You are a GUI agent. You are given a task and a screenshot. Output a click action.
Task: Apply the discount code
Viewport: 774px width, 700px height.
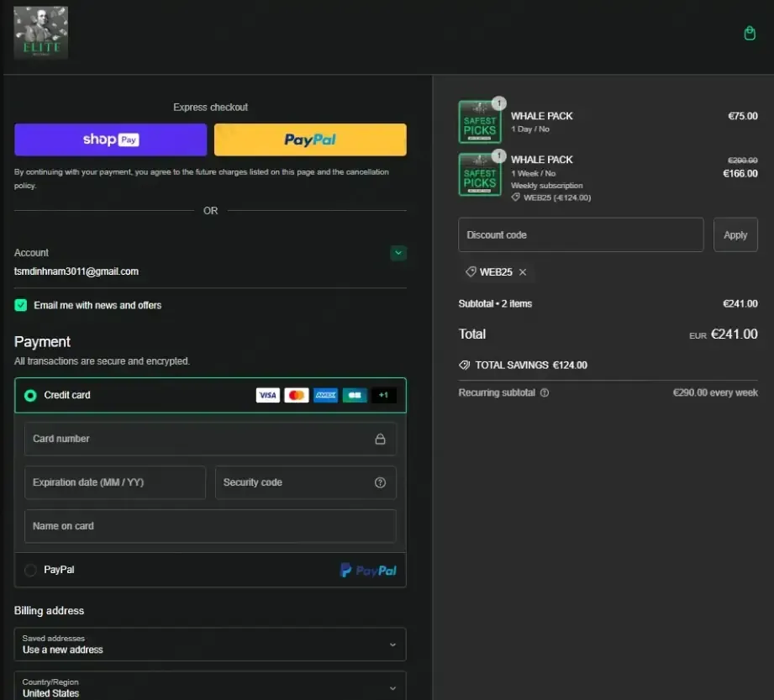735,235
